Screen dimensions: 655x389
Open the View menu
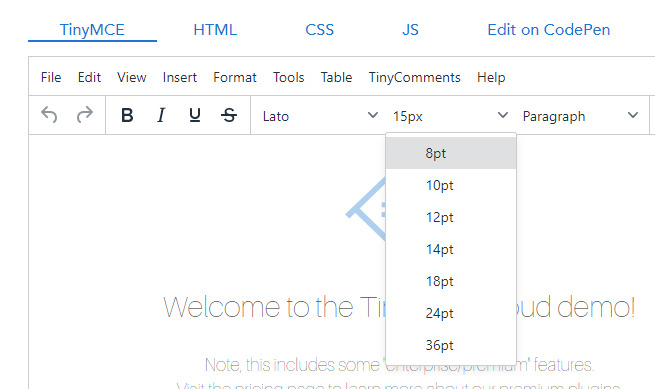tap(132, 77)
